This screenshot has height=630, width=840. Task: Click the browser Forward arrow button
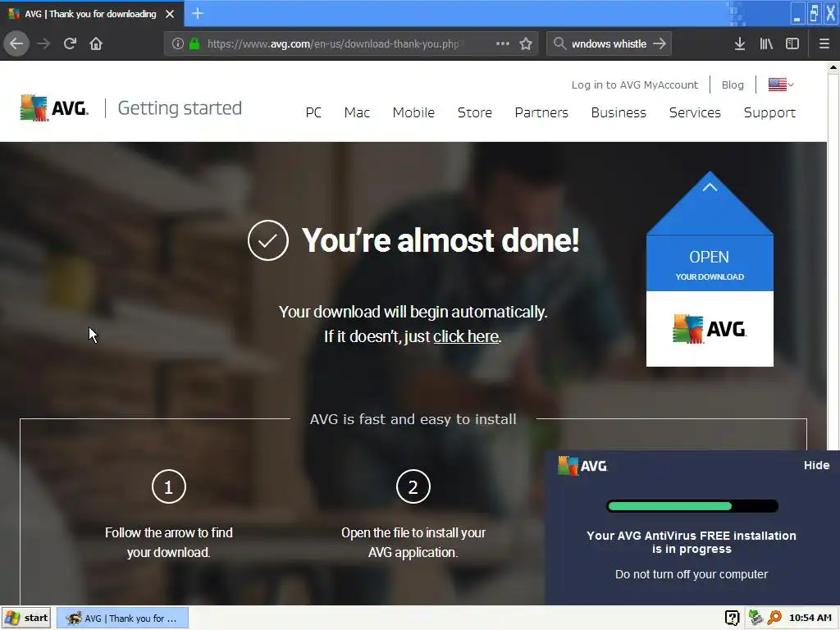coord(43,43)
